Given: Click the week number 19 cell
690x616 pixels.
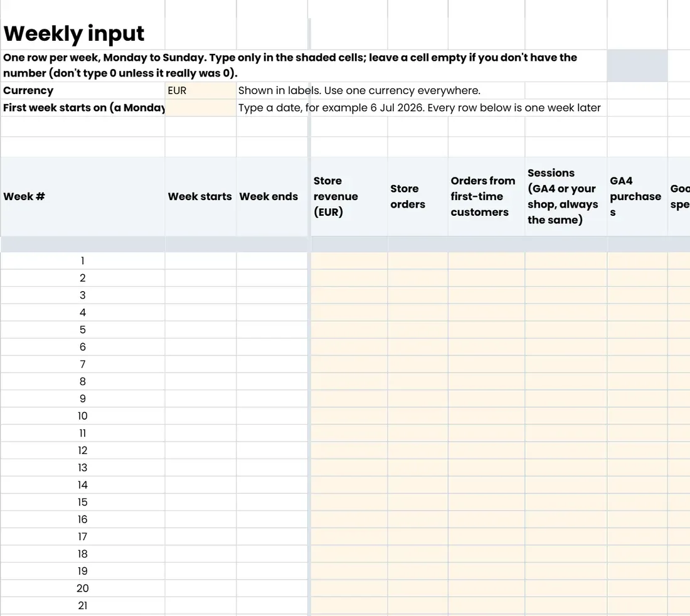Looking at the screenshot, I should 83,571.
